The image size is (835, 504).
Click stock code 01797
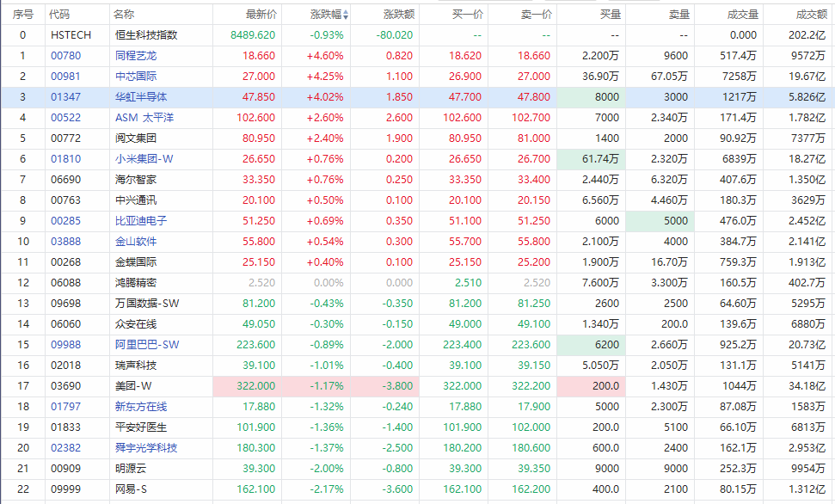click(x=66, y=407)
